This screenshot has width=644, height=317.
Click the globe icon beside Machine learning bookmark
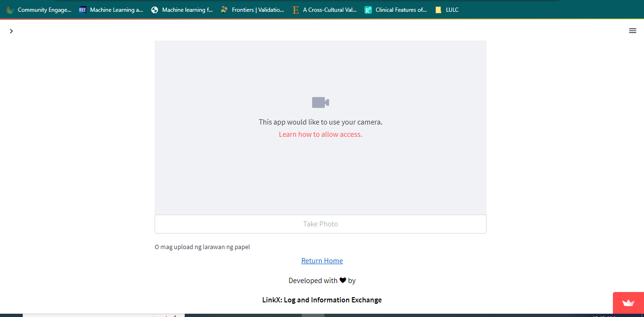point(154,9)
